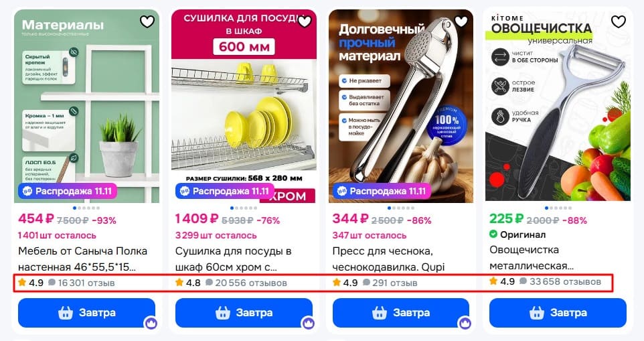Add vegetable peeler to cart via Завтра button
Viewport: 644px width, 341px height.
click(x=558, y=313)
